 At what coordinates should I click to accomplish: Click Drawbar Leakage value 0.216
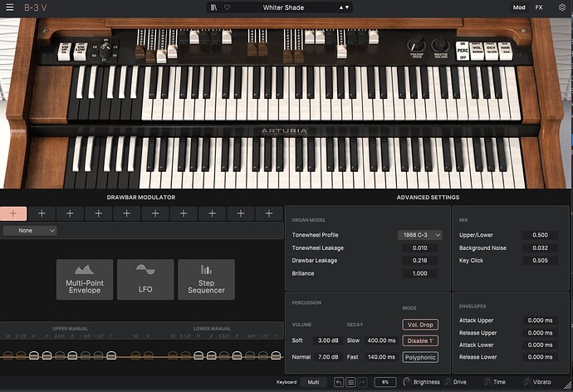420,261
